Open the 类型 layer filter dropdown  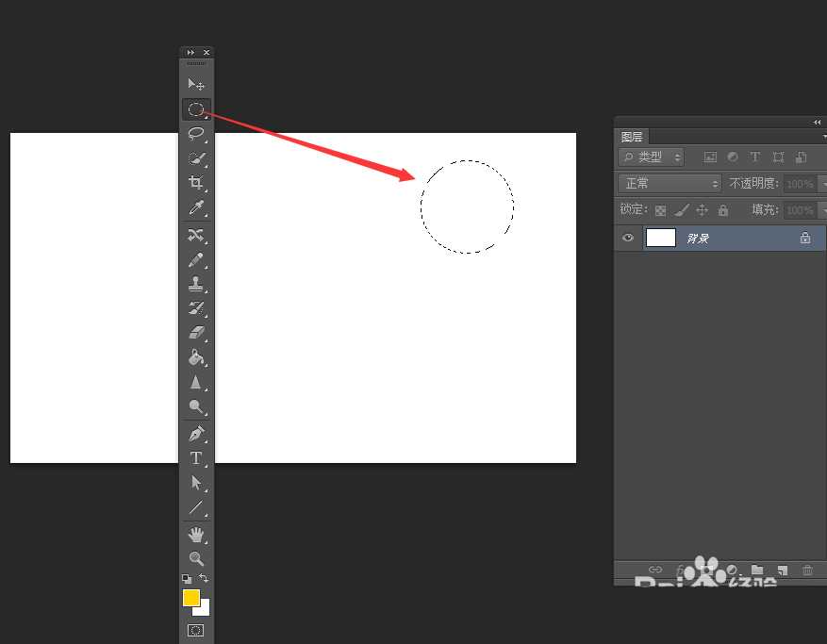click(651, 157)
